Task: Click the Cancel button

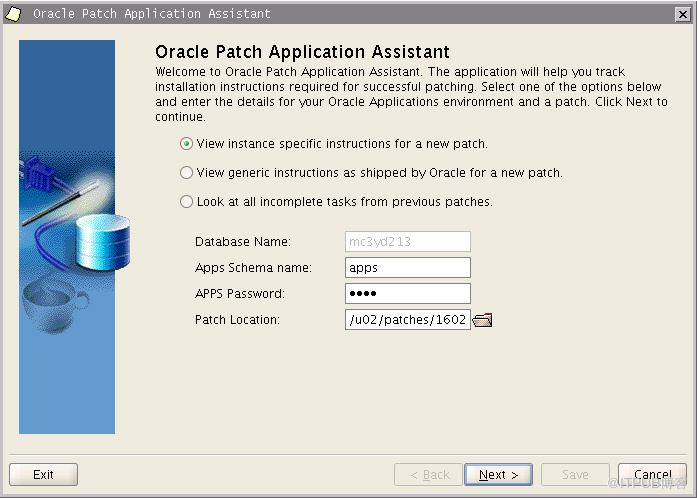Action: click(652, 474)
